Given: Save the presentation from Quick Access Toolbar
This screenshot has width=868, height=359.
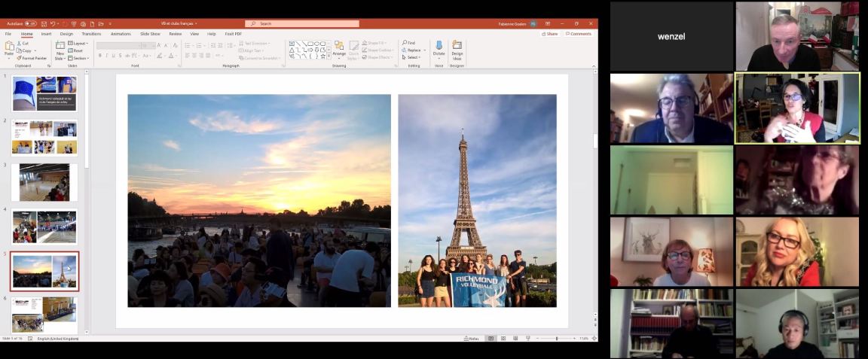Looking at the screenshot, I should click(x=44, y=24).
